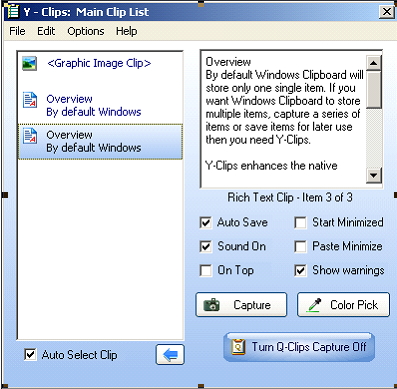This screenshot has width=397, height=389.
Task: Disable the Sound On checkbox
Action: click(x=206, y=247)
